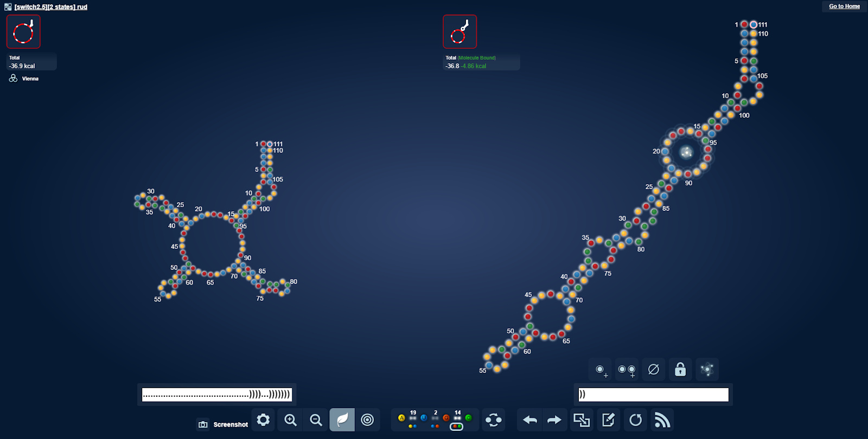Click the copy and paste sequence icon

point(582,420)
